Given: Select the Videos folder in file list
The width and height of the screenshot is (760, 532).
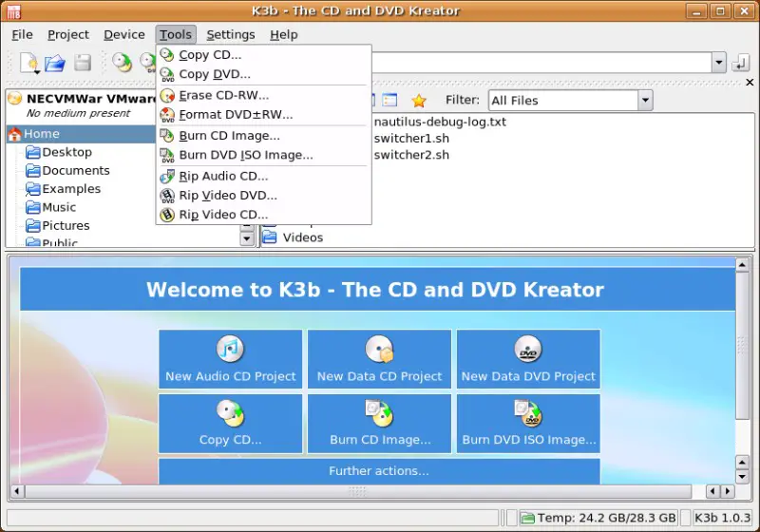Looking at the screenshot, I should tap(294, 237).
